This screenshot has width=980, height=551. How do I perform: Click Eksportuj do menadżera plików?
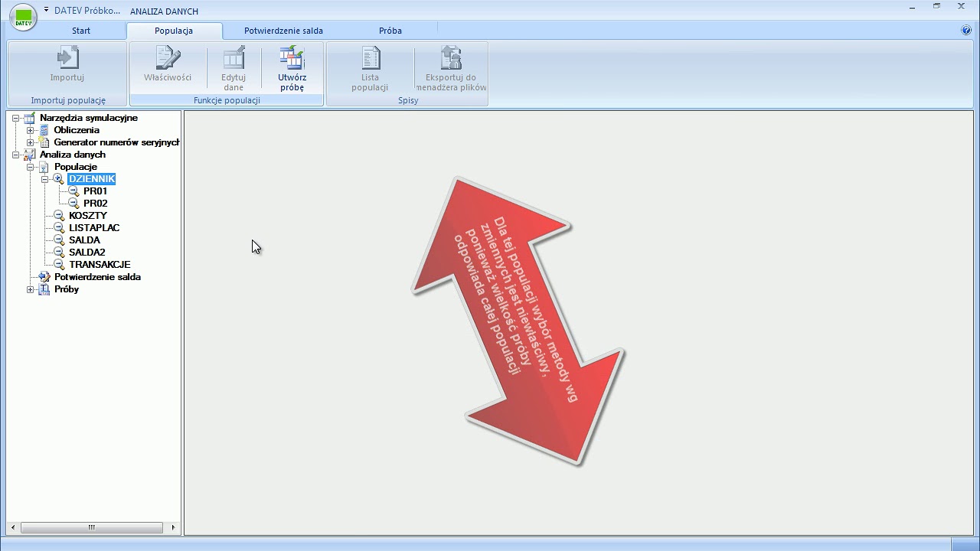point(451,69)
